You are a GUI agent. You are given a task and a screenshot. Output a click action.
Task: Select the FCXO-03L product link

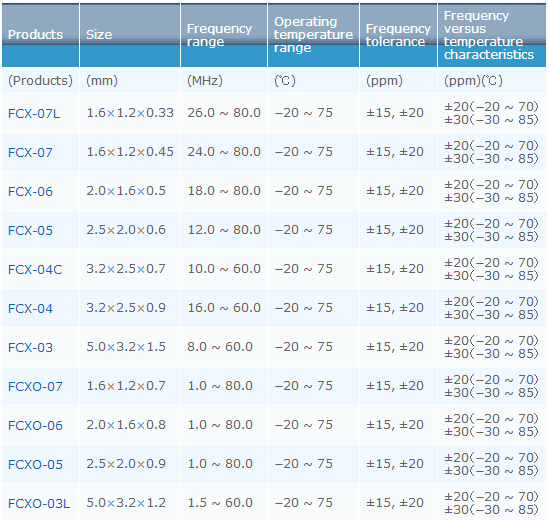point(39,504)
